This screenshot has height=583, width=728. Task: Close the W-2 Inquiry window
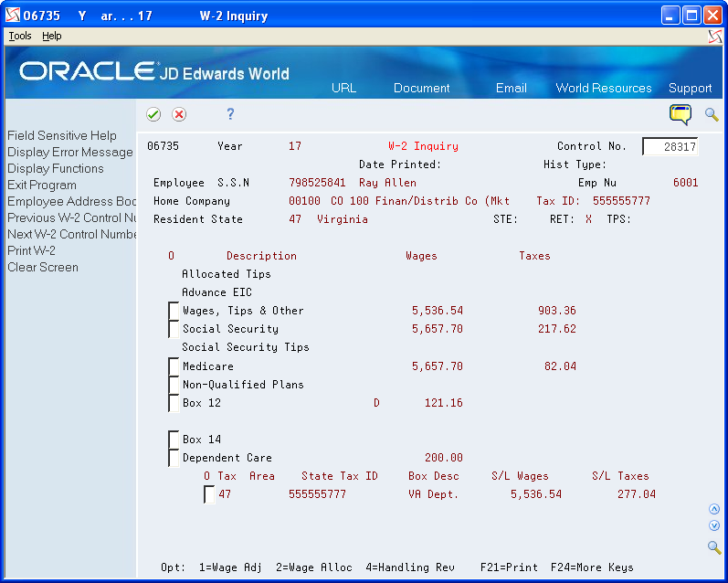pyautogui.click(x=712, y=16)
